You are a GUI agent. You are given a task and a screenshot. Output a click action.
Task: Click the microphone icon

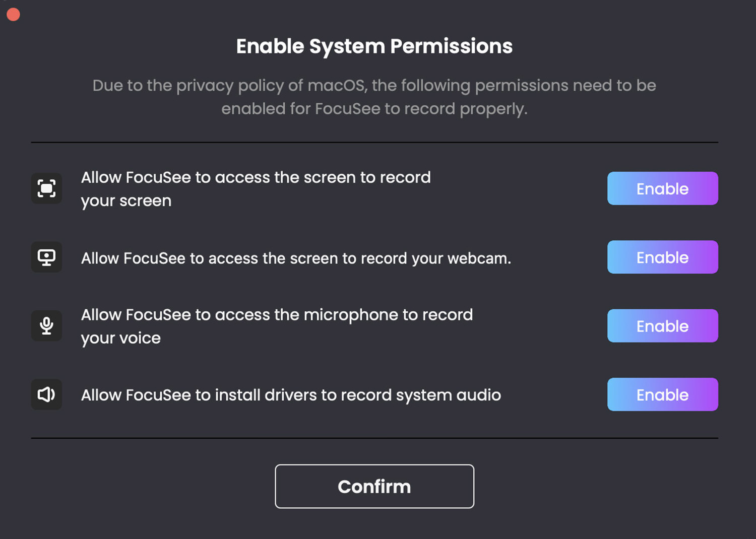tap(46, 325)
